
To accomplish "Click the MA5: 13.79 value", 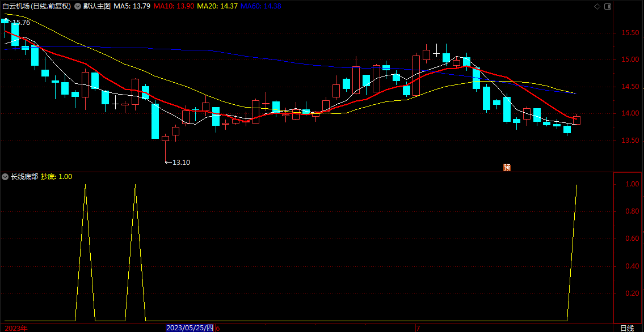I will [132, 7].
